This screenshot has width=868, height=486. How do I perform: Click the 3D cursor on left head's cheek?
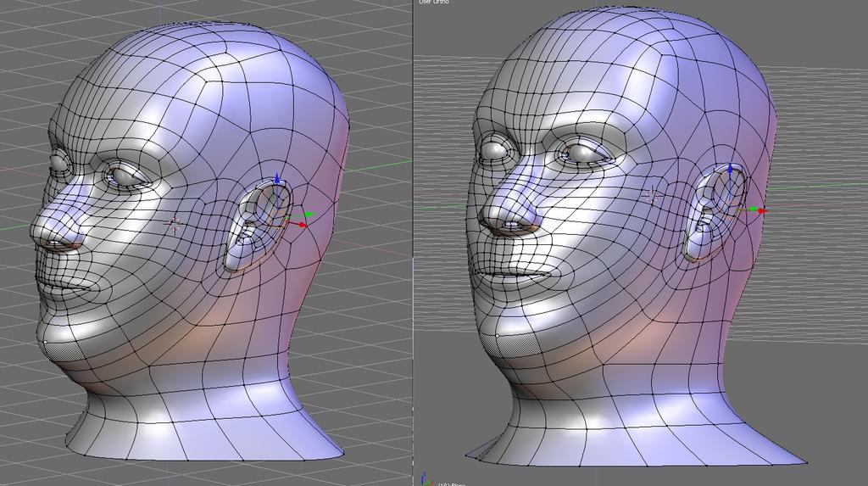(x=175, y=225)
